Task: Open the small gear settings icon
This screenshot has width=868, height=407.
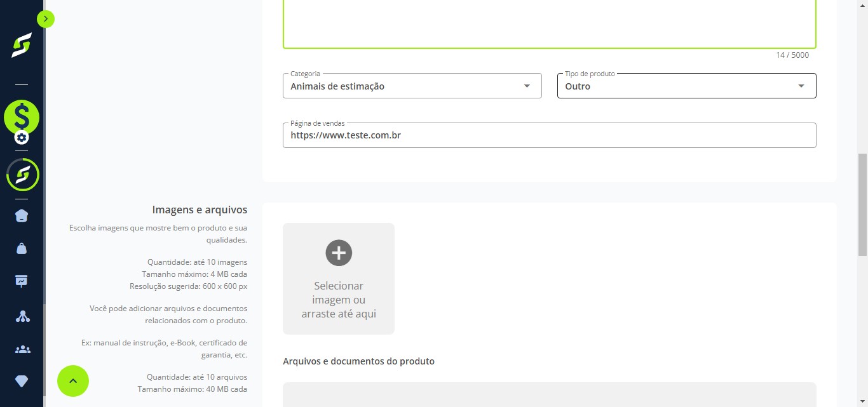Action: (x=22, y=137)
